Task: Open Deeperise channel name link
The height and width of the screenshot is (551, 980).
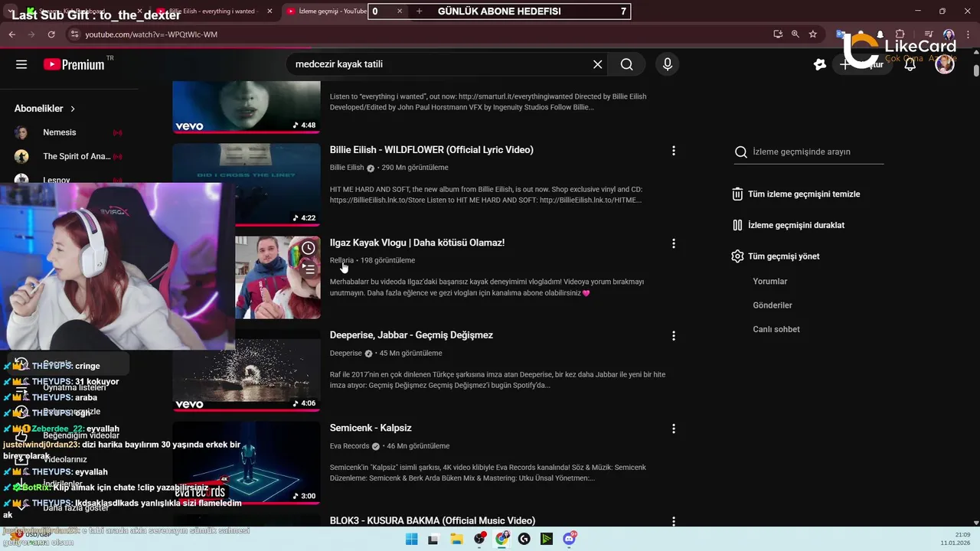Action: click(346, 353)
